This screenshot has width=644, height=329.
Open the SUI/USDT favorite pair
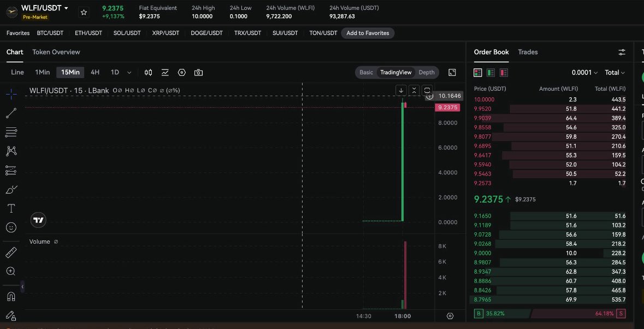pos(285,33)
